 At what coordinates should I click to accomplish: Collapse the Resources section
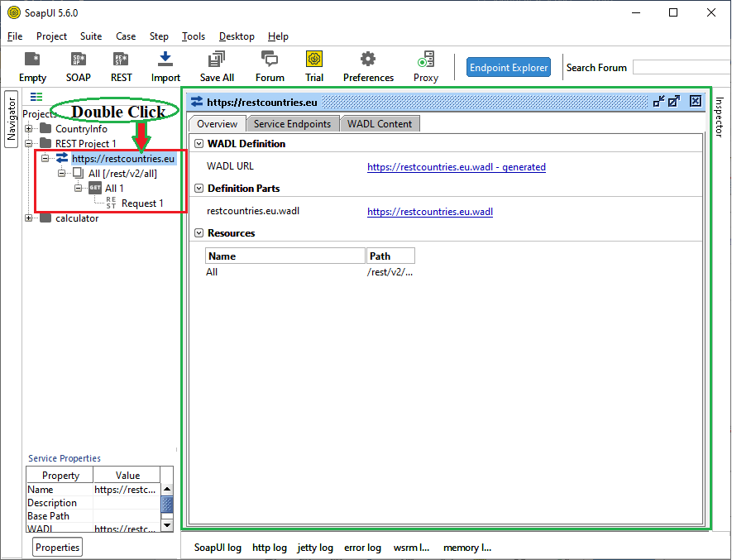199,232
